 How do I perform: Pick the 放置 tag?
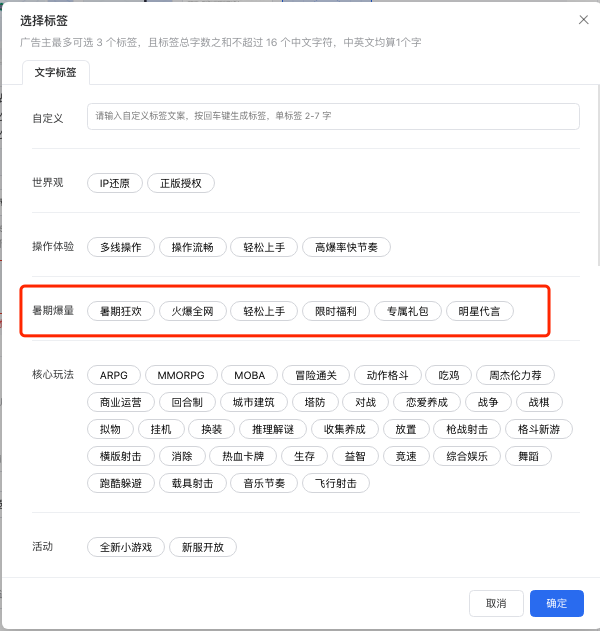coord(406,429)
